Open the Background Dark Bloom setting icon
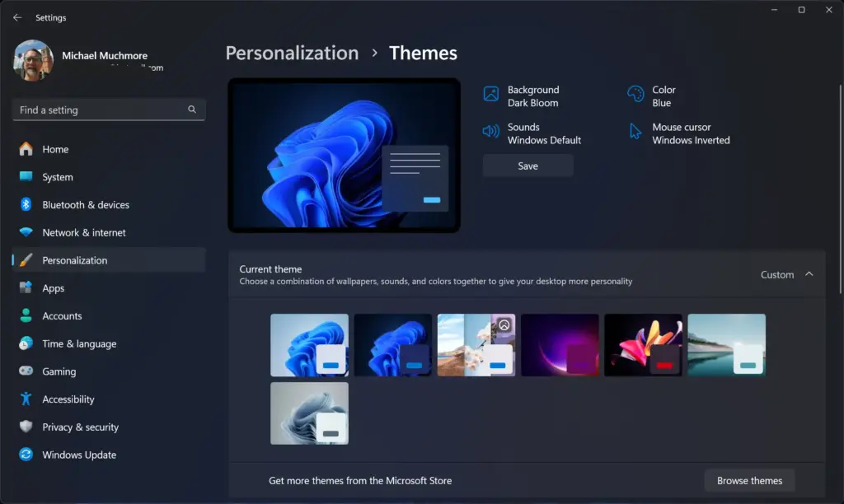This screenshot has width=844, height=504. [x=491, y=94]
